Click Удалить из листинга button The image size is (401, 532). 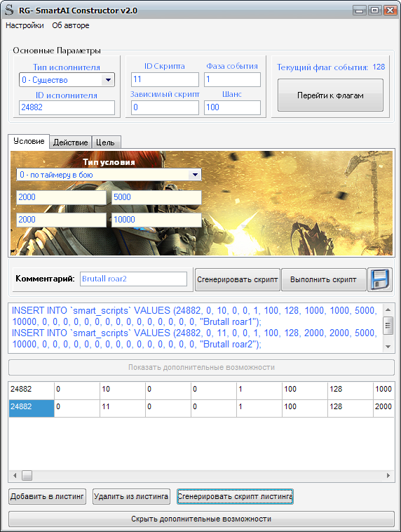pyautogui.click(x=131, y=496)
